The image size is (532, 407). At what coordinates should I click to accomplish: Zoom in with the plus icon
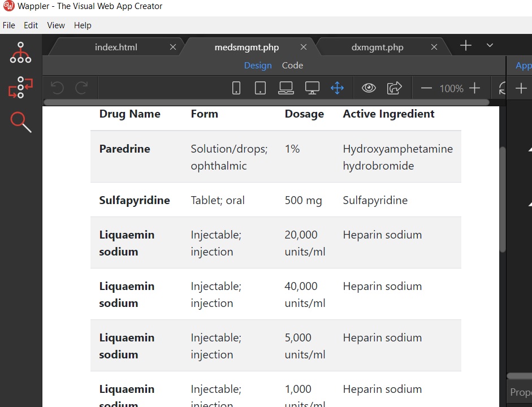(475, 88)
